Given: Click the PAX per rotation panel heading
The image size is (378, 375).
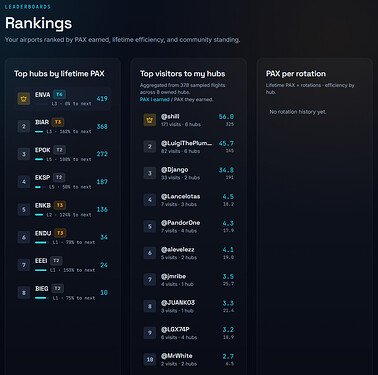Looking at the screenshot, I should coord(296,74).
